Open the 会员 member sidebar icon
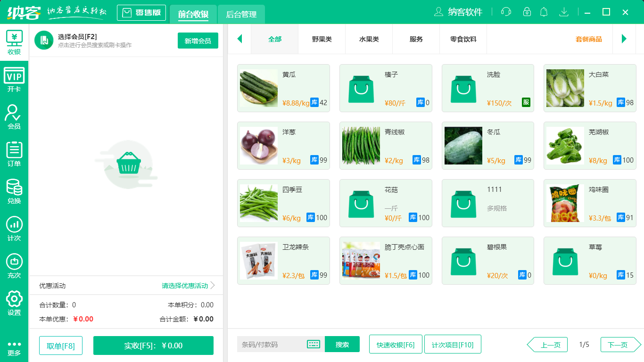The width and height of the screenshot is (644, 362). 14,117
